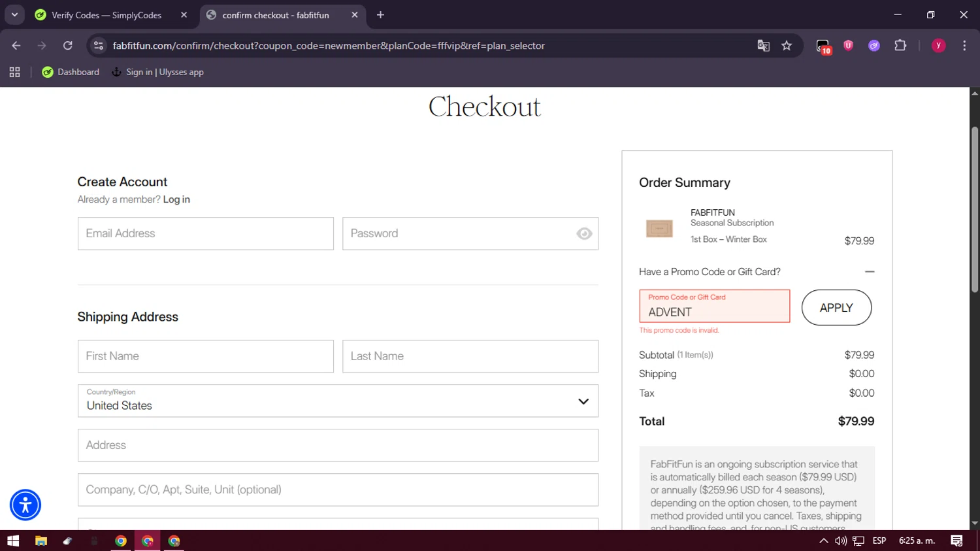The height and width of the screenshot is (551, 980).
Task: Click the First Name field
Action: [206, 356]
